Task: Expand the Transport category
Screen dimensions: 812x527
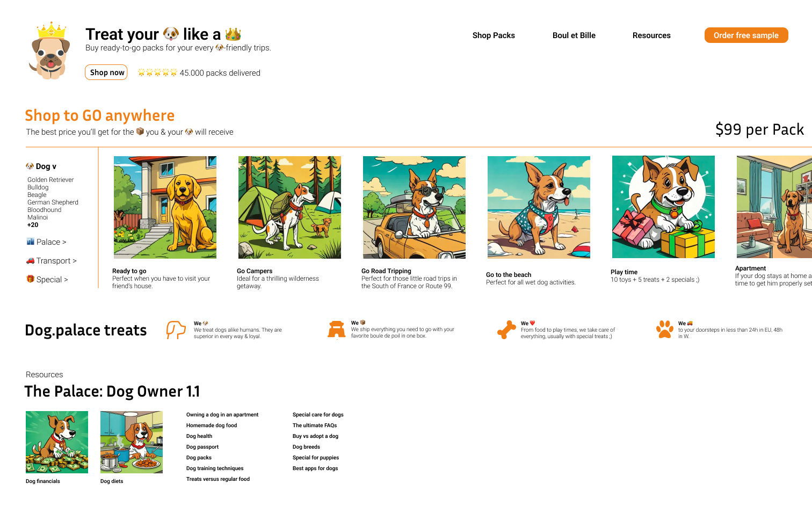Action: [52, 261]
